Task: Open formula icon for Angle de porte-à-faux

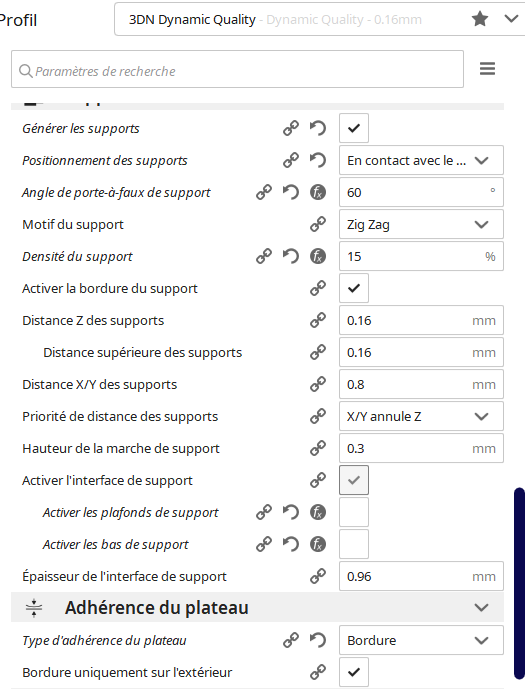Action: coord(318,192)
